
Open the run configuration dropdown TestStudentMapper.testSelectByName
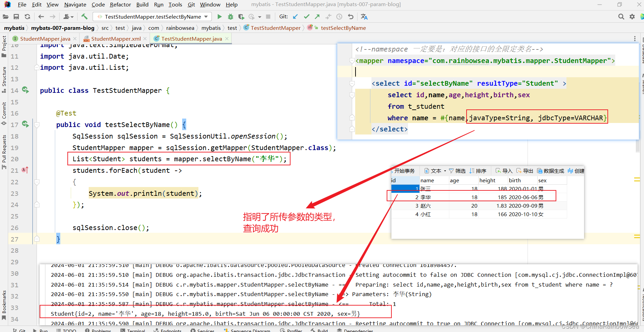[x=152, y=17]
